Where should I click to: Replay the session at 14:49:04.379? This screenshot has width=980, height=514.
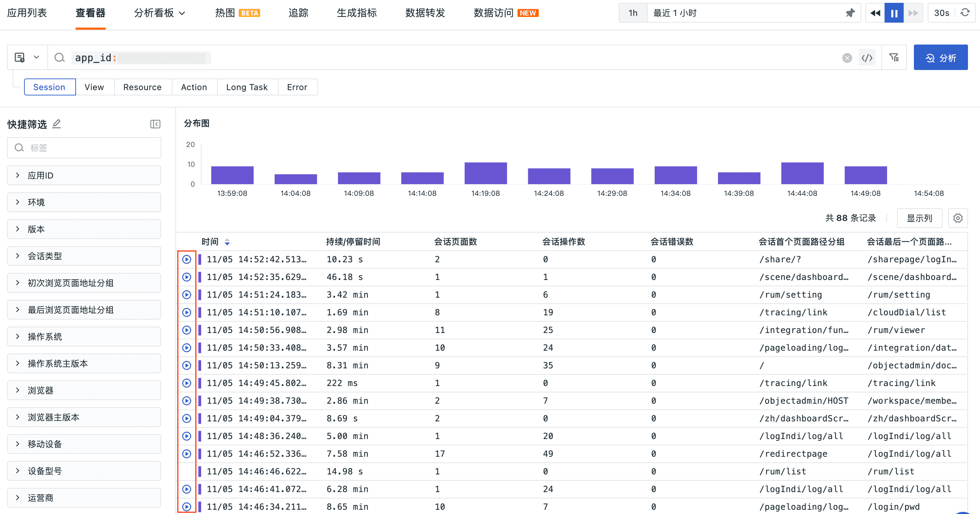[186, 419]
